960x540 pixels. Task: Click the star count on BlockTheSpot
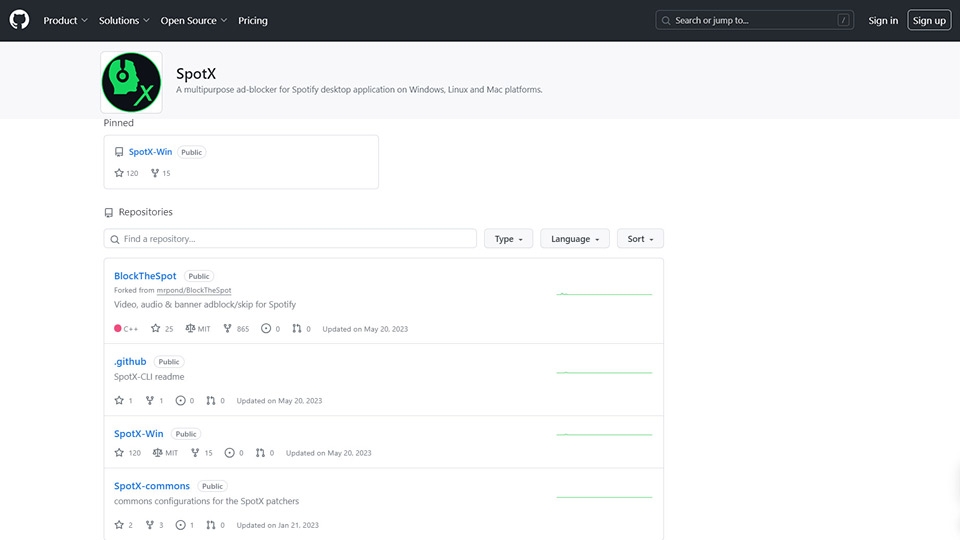pyautogui.click(x=162, y=329)
